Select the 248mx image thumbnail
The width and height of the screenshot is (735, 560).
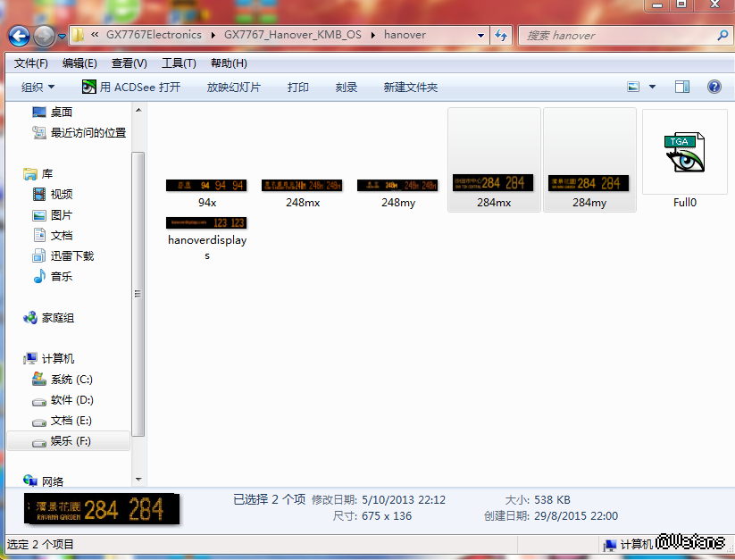(x=302, y=185)
